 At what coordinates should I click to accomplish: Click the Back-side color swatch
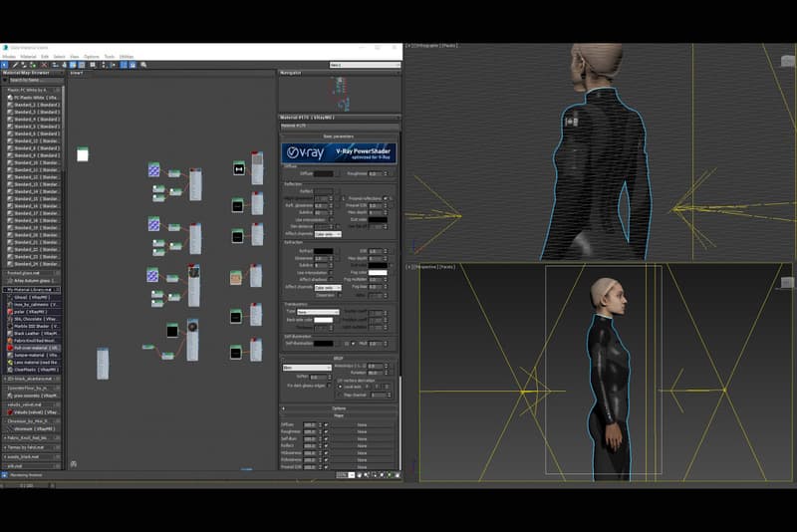pyautogui.click(x=323, y=320)
